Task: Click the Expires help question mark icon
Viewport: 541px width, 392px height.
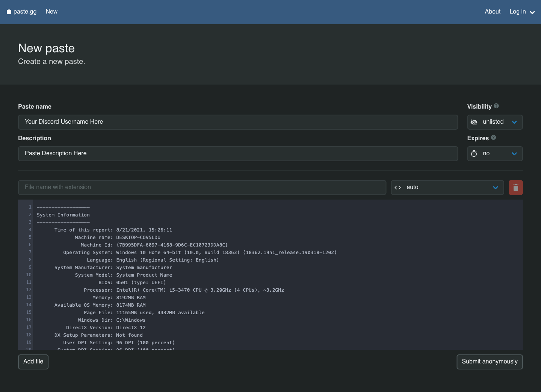Action: 493,138
